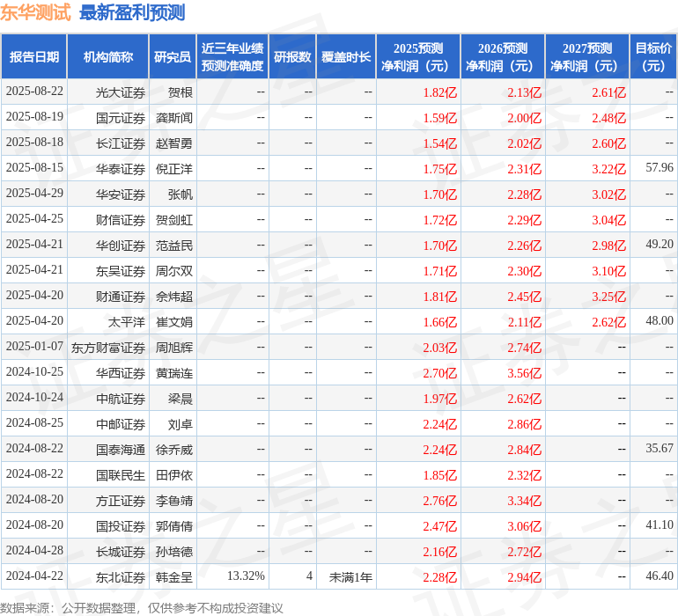Click target price 46.40
Image resolution: width=678 pixels, height=616 pixels.
(660, 576)
